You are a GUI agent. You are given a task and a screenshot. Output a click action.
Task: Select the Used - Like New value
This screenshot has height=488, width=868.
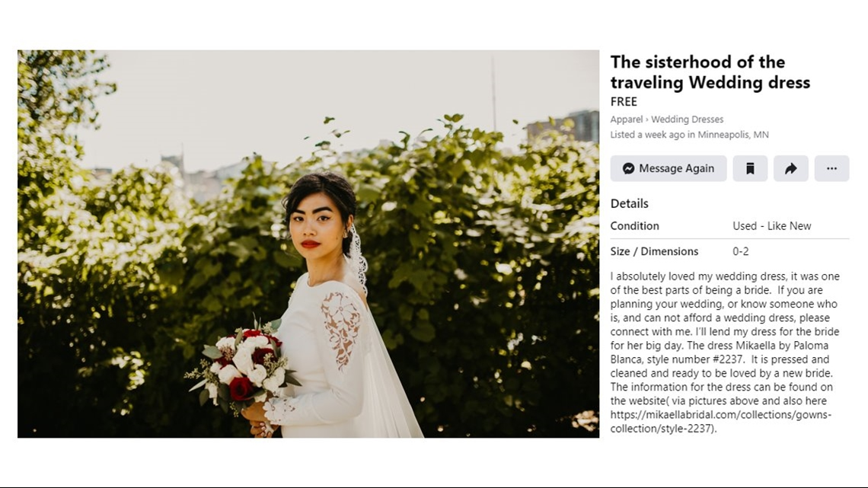[x=771, y=226]
